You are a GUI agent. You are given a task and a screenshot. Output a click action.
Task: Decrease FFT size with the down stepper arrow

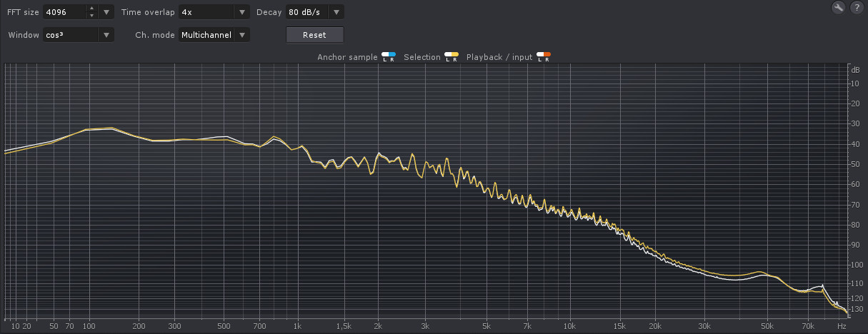[91, 16]
